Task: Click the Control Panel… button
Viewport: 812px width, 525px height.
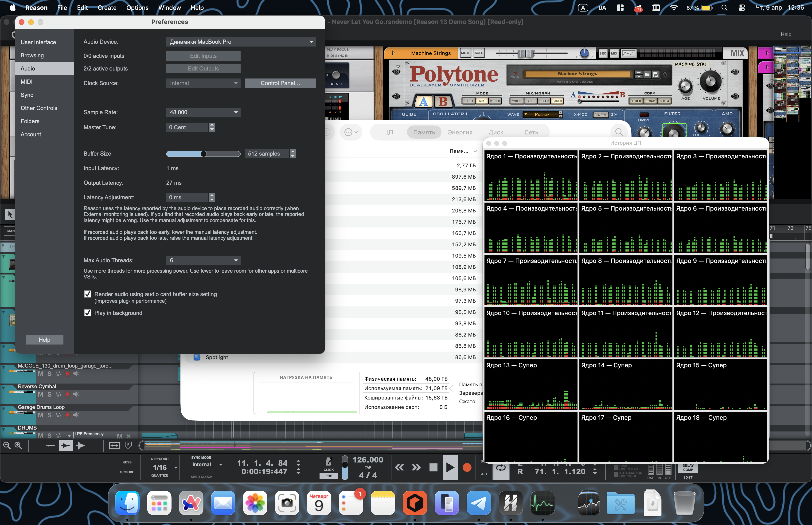Action: pyautogui.click(x=280, y=83)
